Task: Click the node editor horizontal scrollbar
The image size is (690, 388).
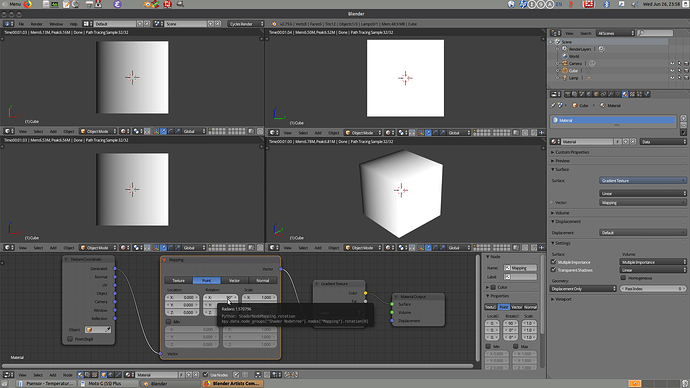Action: point(238,366)
